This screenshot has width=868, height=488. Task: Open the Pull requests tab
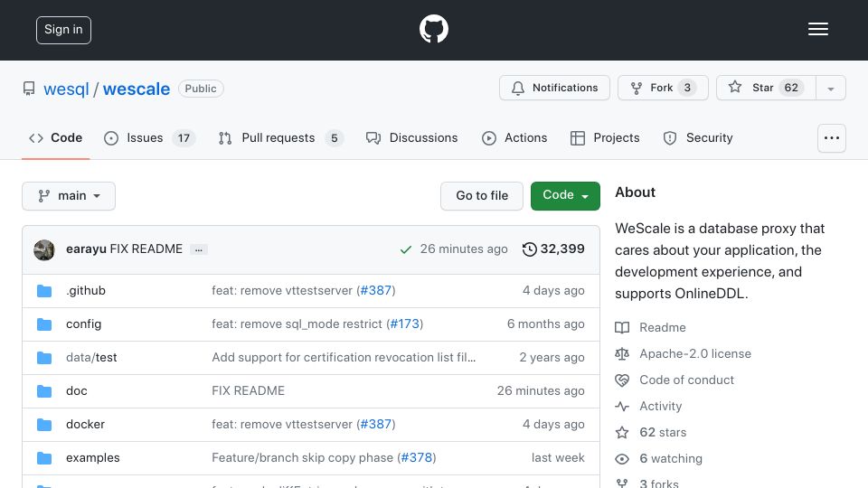click(x=280, y=137)
